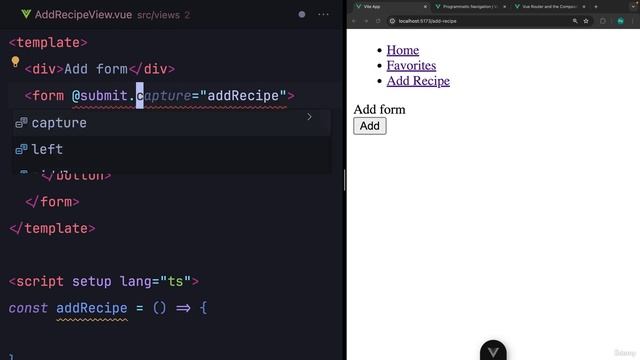The height and width of the screenshot is (360, 640).
Task: Click the opening <template> tag line
Action: [48, 42]
